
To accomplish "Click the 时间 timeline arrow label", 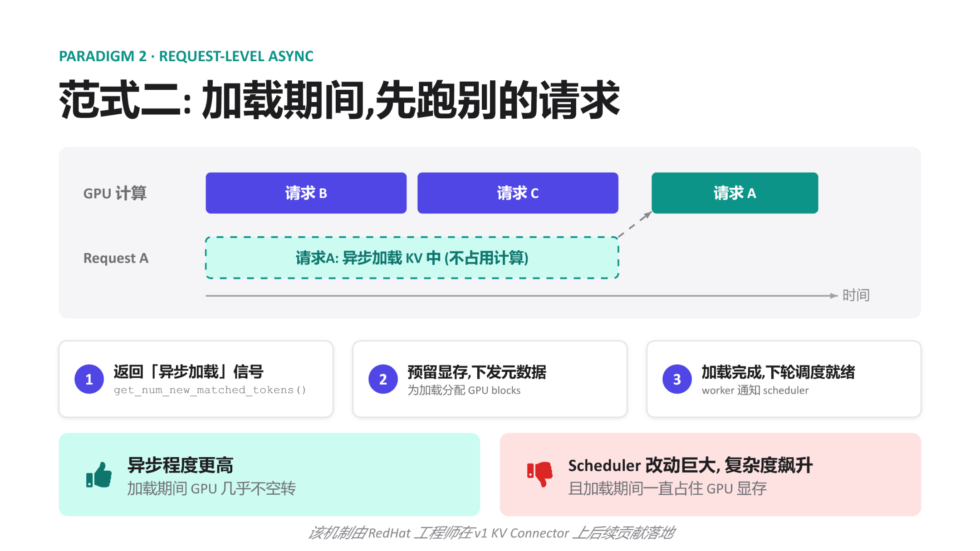I will pos(856,295).
